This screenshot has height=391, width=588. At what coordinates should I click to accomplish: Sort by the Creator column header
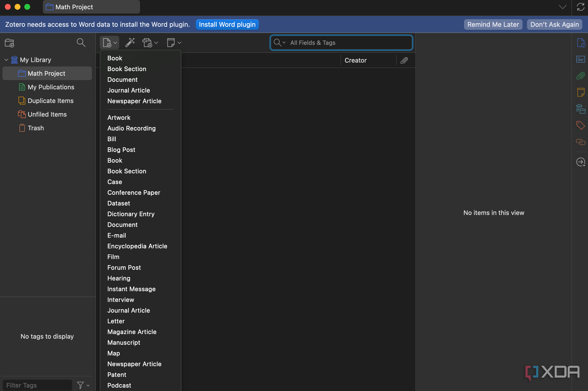(x=368, y=60)
